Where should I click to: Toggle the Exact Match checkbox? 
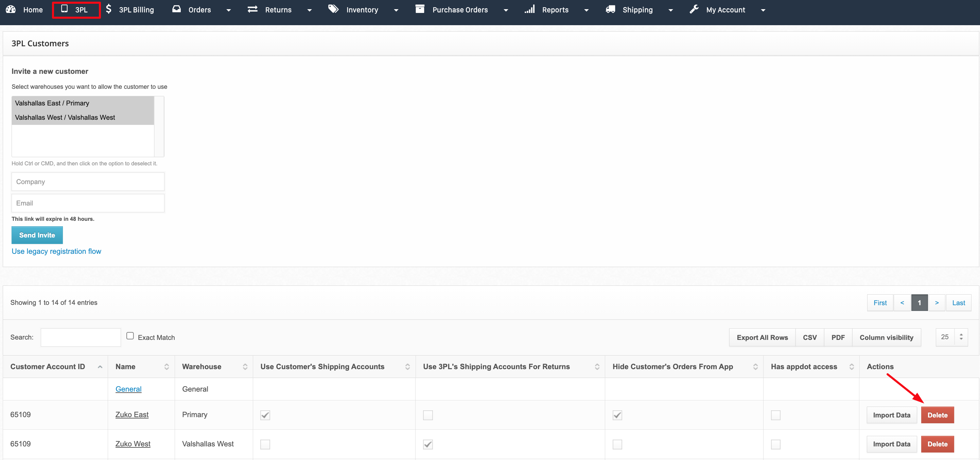[x=130, y=336]
